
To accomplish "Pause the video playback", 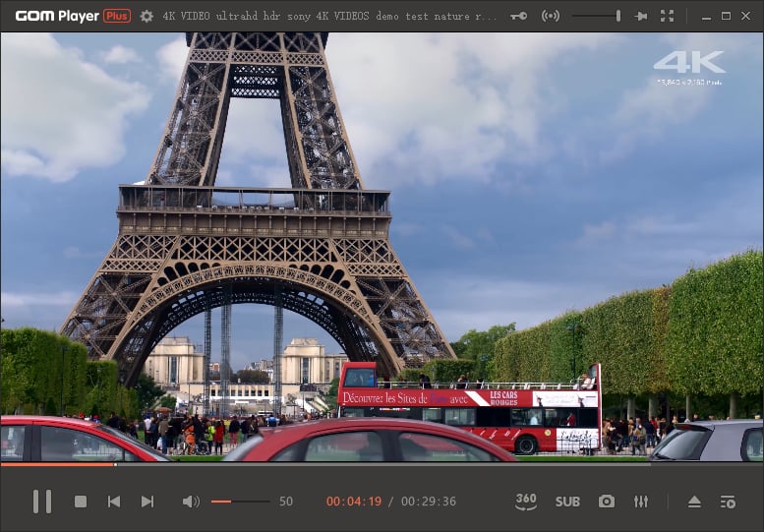I will pos(42,502).
